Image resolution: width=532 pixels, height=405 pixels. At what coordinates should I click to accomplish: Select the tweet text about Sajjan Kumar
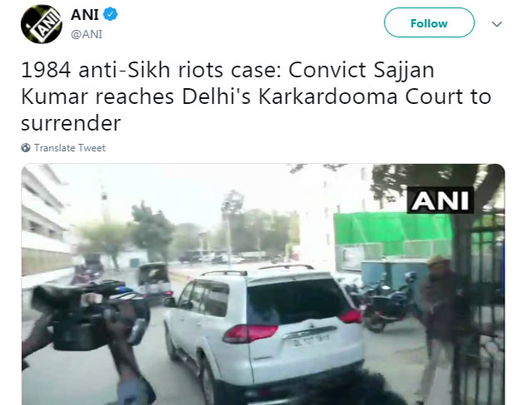256,96
